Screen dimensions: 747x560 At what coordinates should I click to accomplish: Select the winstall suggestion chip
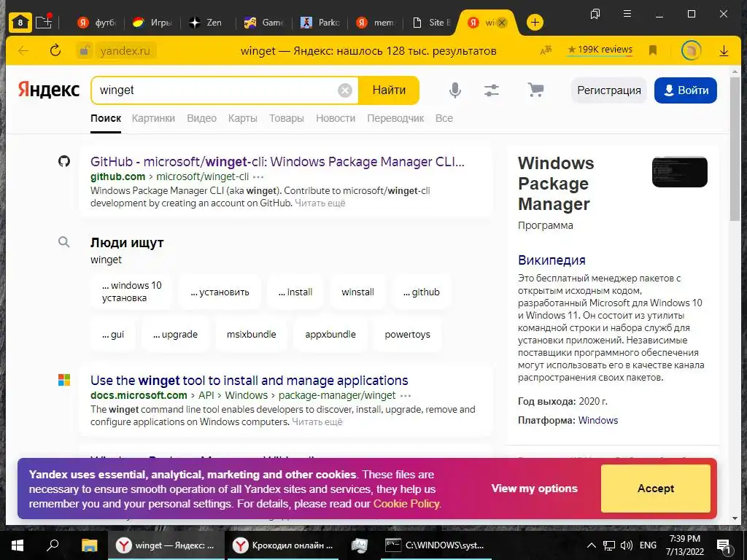point(357,292)
